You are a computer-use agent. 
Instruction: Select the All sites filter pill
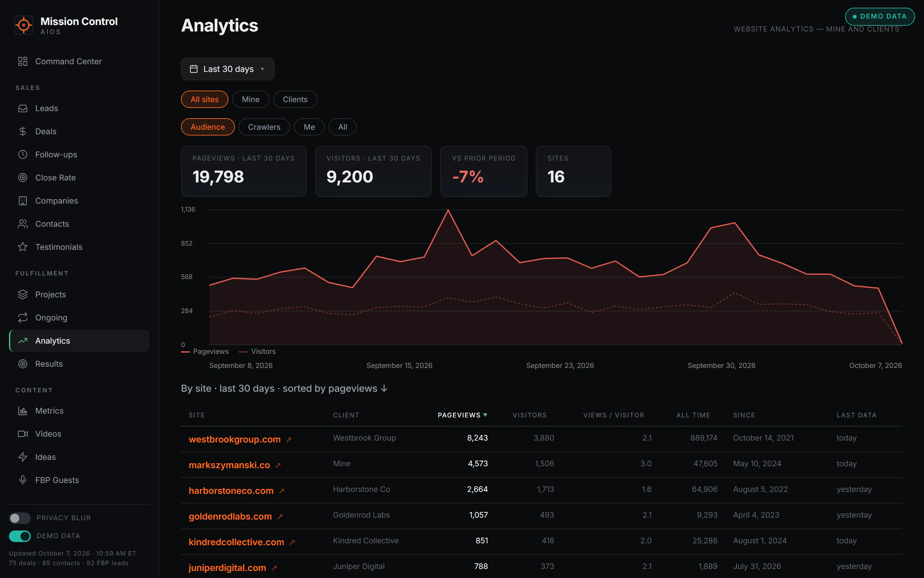[x=205, y=100]
